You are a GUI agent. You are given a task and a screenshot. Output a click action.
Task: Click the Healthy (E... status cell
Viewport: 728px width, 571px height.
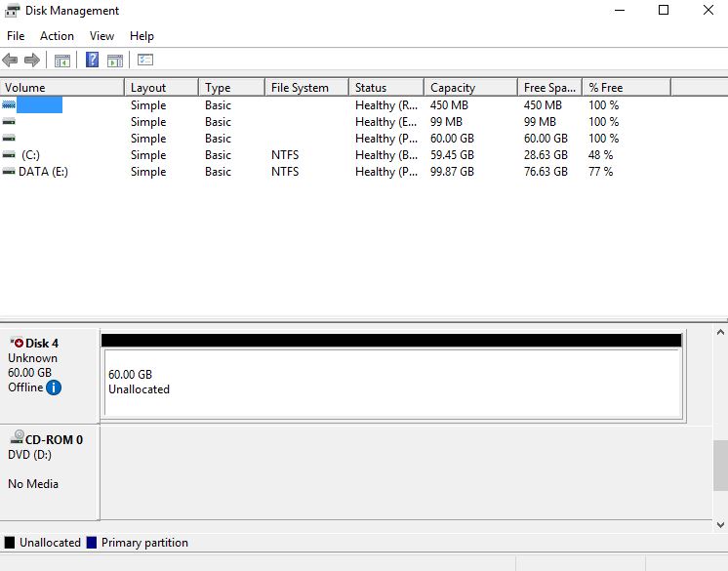386,122
